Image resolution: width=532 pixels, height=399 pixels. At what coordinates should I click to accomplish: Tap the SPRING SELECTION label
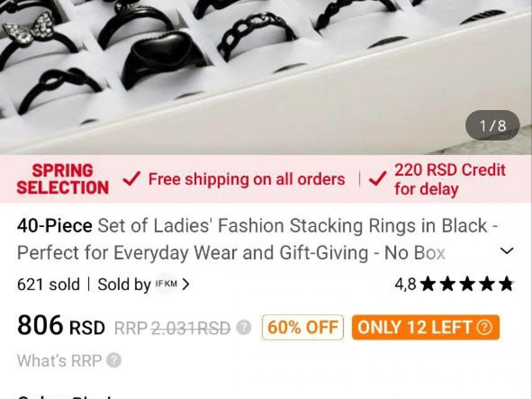(x=63, y=179)
